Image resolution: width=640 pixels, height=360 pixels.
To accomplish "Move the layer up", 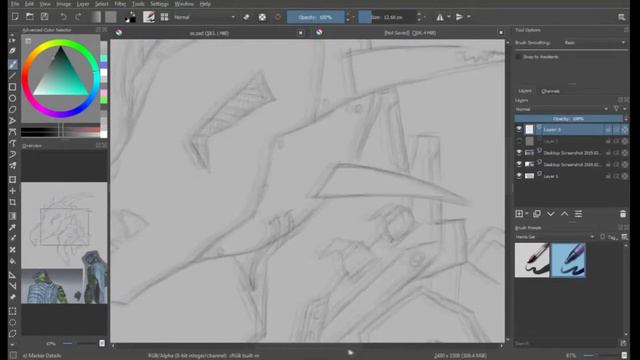I will coord(564,213).
